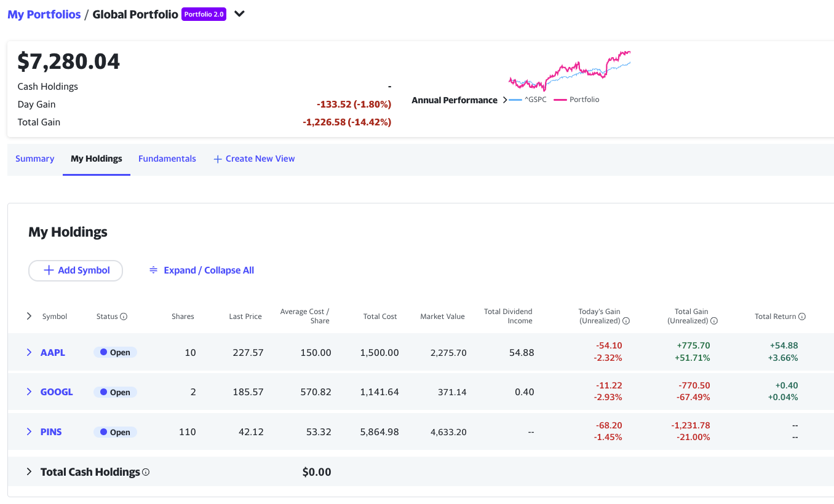Click GOOGL market value 371.14
Image resolution: width=834 pixels, height=504 pixels.
pos(451,392)
